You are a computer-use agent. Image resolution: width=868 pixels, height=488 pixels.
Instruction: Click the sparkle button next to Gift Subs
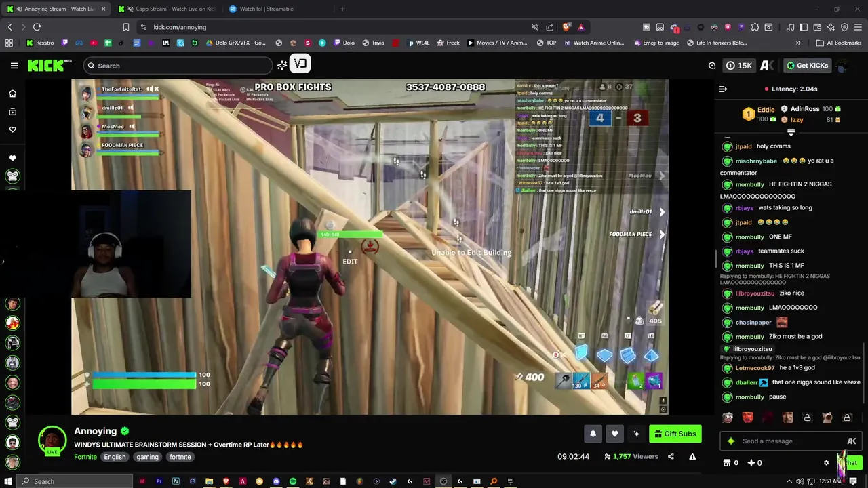pos(636,434)
